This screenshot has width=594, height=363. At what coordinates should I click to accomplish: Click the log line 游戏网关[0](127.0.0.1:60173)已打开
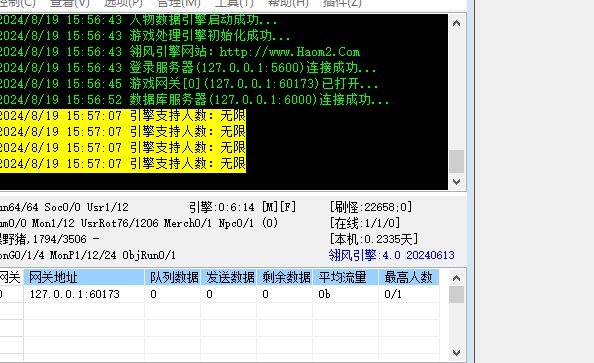coord(189,83)
